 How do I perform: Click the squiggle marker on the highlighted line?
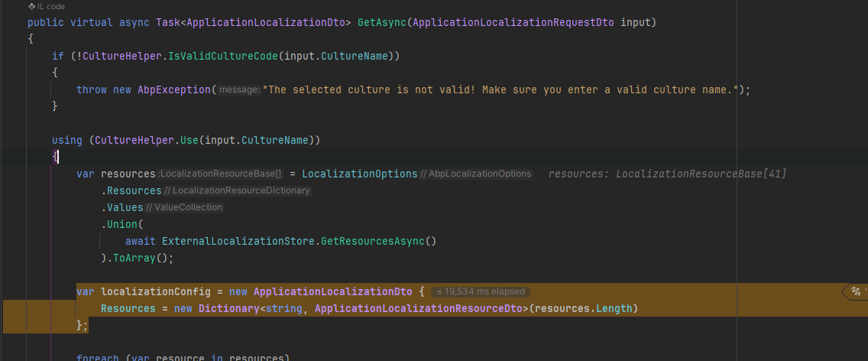point(856,291)
